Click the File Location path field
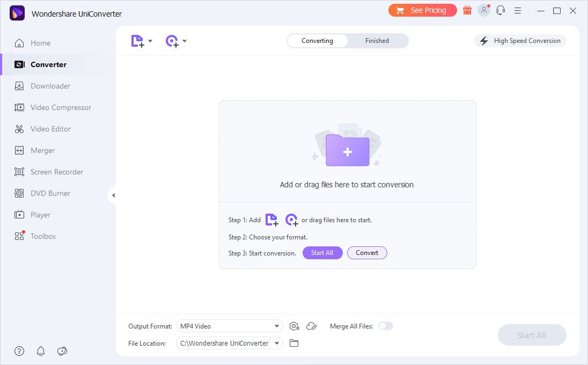The height and width of the screenshot is (365, 588). [x=224, y=343]
